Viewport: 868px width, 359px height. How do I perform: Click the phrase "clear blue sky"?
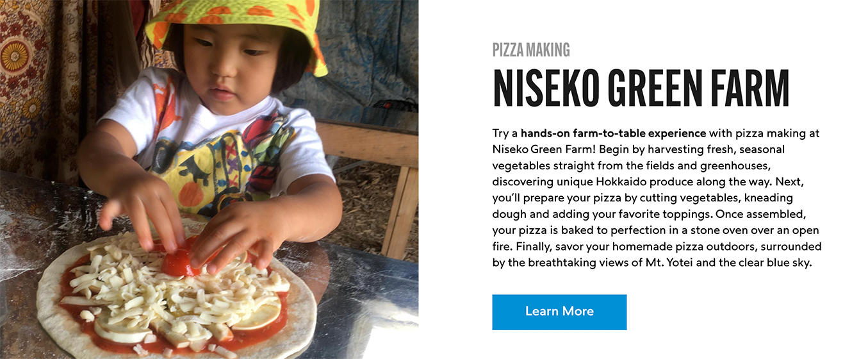pos(777,262)
